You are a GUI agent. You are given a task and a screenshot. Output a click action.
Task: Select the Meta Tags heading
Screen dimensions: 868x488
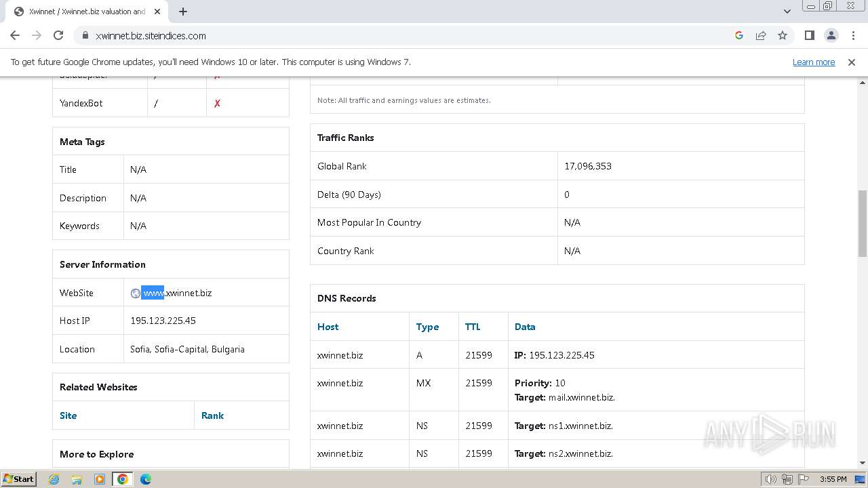tap(82, 142)
